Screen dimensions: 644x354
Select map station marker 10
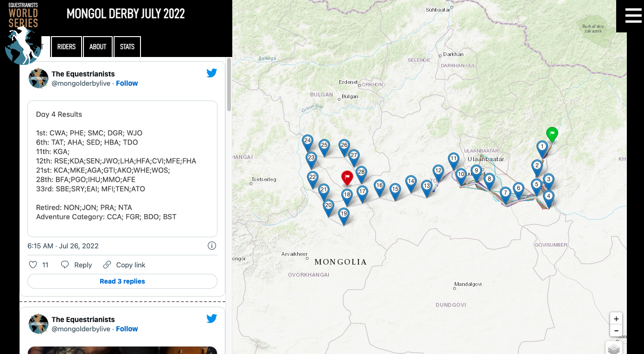461,177
